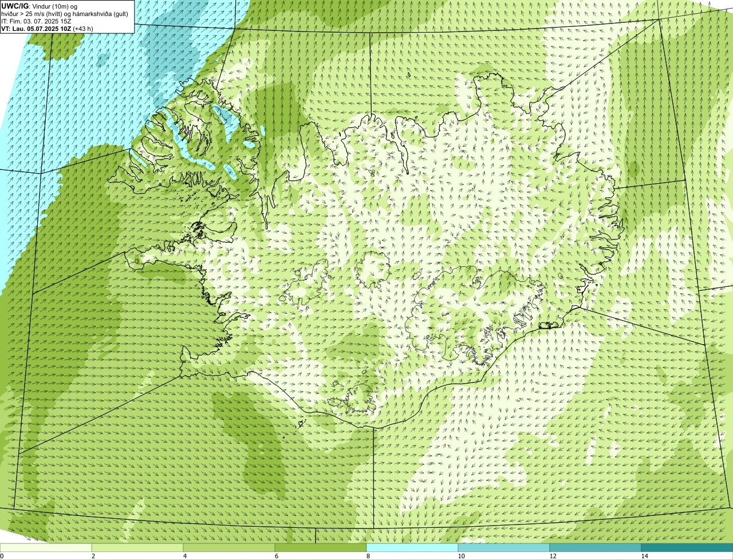This screenshot has width=733, height=560.
Task: Click the "(+43 h)" forecast offset text
Action: click(x=84, y=28)
